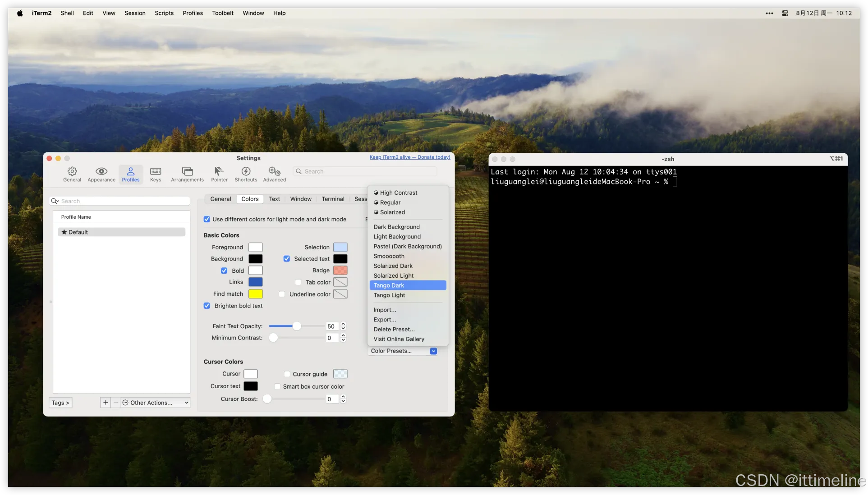Choose Visit Online Gallery option
The height and width of the screenshot is (495, 868).
coord(399,339)
